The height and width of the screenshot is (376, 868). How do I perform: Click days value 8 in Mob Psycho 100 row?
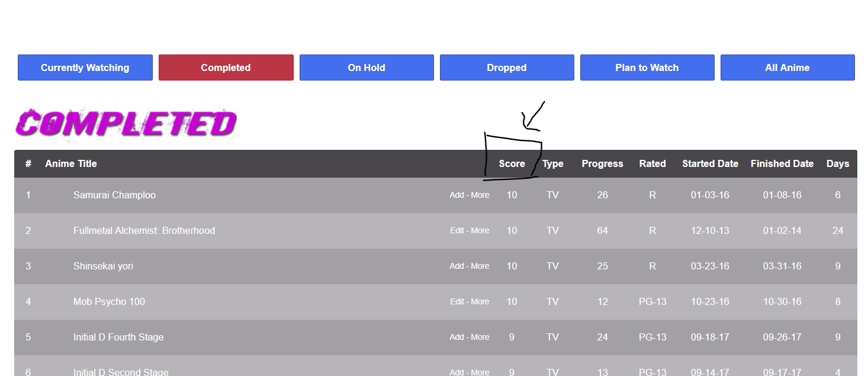pos(838,301)
